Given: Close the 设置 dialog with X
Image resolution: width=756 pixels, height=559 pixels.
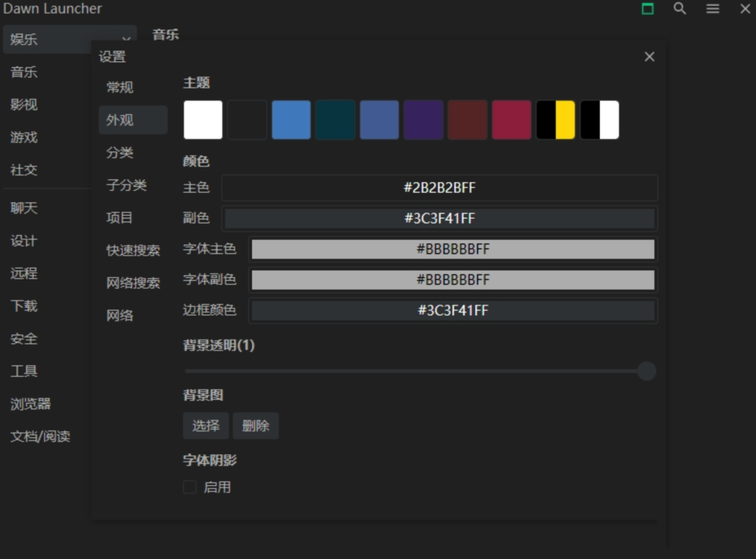Looking at the screenshot, I should 650,57.
